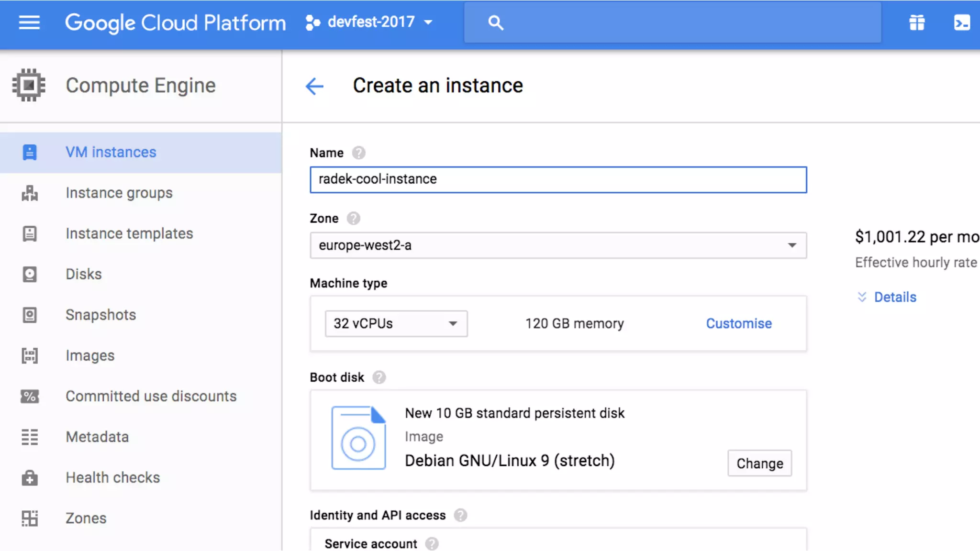Click the back arrow next to Create an instance
This screenshot has height=551, width=980.
[x=314, y=86]
